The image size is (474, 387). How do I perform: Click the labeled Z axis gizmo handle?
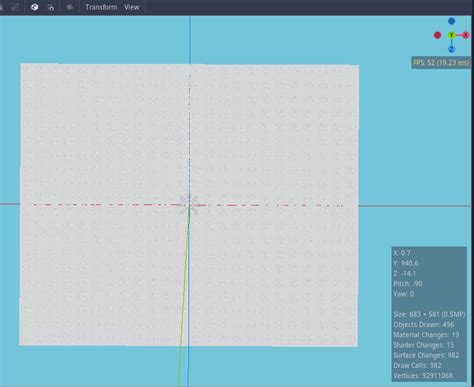pyautogui.click(x=451, y=49)
